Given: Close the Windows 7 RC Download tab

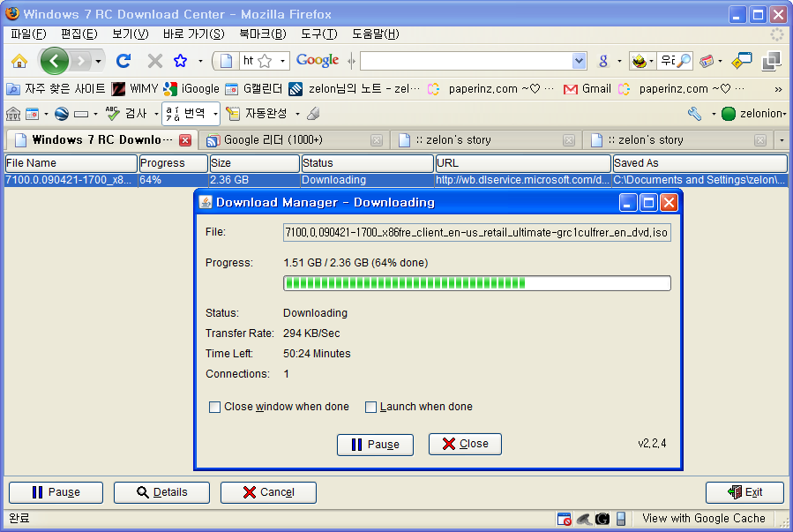Looking at the screenshot, I should (x=185, y=140).
